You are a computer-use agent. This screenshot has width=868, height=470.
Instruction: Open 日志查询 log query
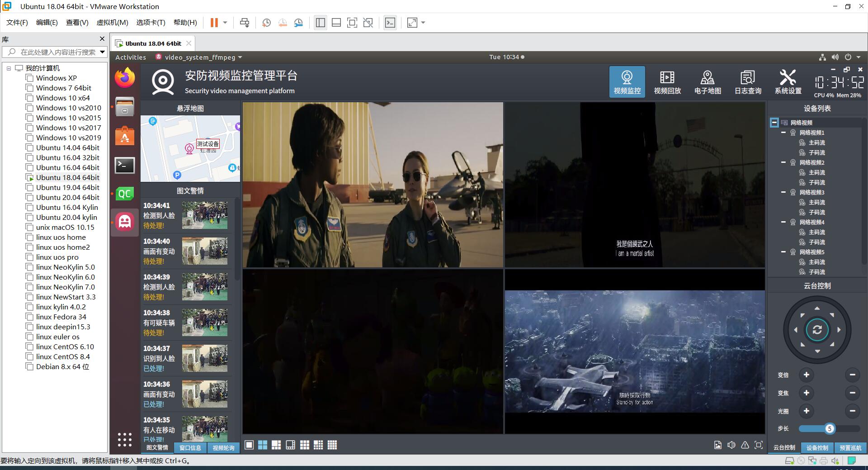click(x=748, y=82)
